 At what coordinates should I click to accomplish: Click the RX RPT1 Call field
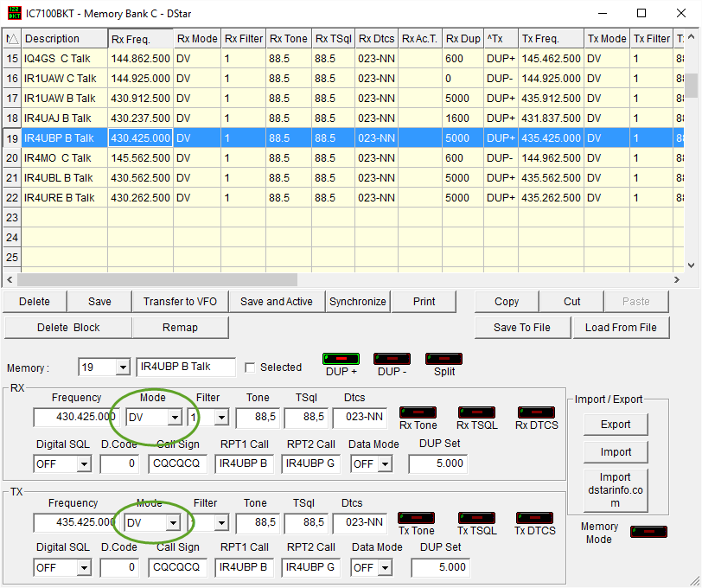point(244,463)
